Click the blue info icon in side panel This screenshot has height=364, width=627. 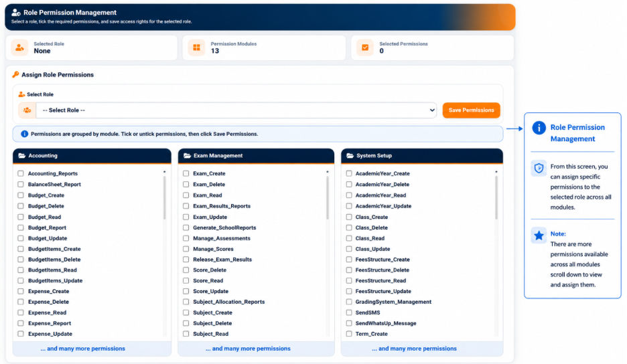coord(539,128)
